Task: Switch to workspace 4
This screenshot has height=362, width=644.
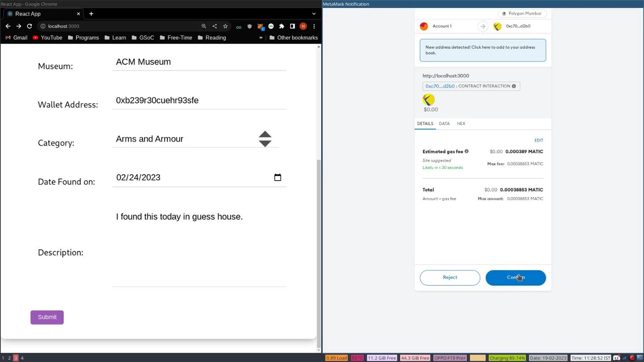Action: tap(22, 358)
